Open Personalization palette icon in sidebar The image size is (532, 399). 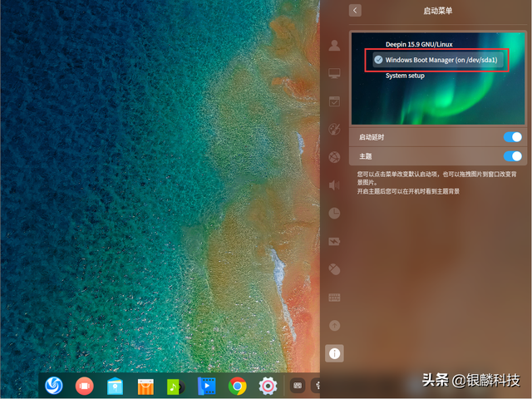point(334,130)
